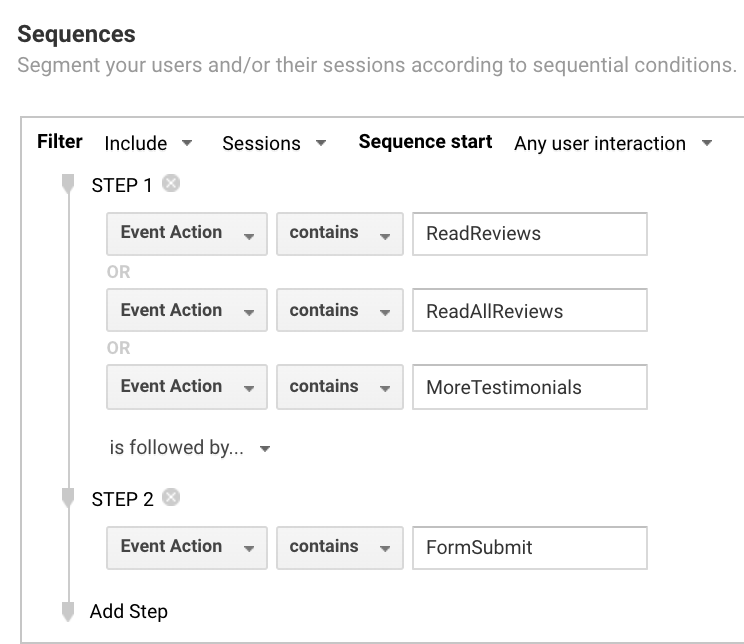The image size is (744, 644).
Task: Open Event Action dropdown for MoreTestimonials row
Action: pyautogui.click(x=187, y=387)
